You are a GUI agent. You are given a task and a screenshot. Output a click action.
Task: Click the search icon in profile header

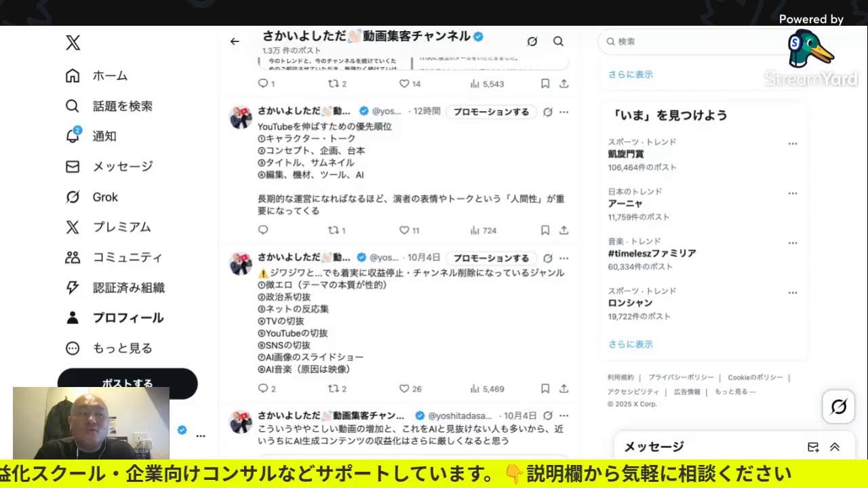[x=558, y=41]
